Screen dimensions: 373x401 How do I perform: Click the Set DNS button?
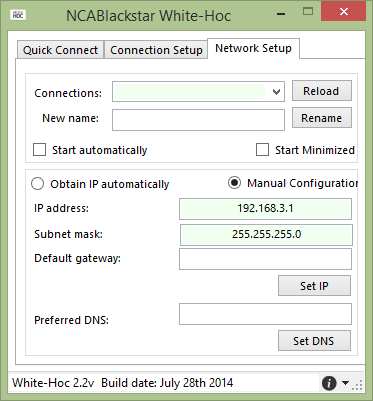click(x=314, y=341)
